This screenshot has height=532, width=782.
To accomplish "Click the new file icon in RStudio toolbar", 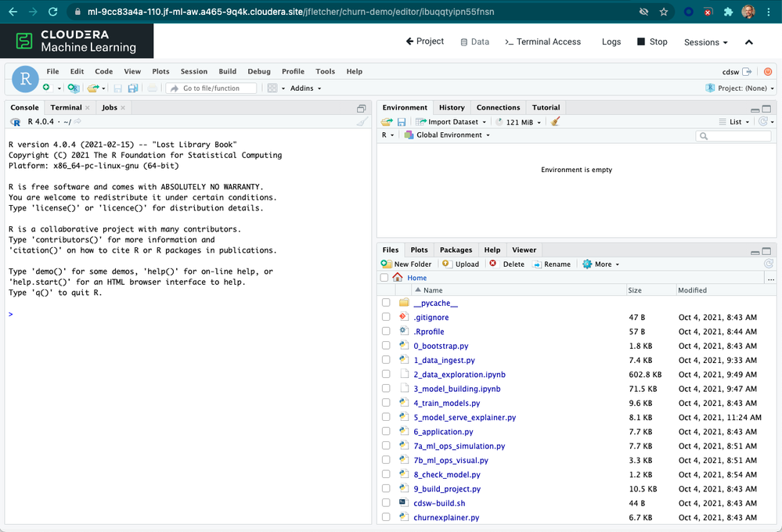I will pos(46,88).
